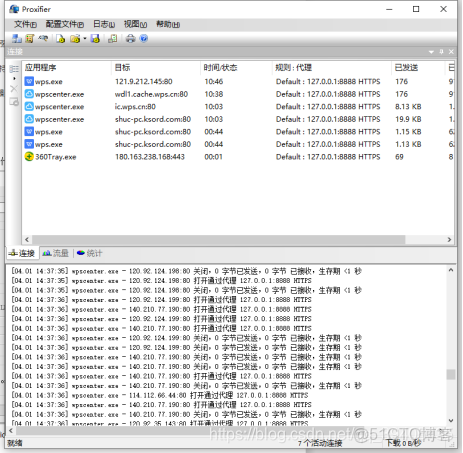
Task: Click right arrow of connections horizontal scrollbar
Action: click(x=449, y=240)
